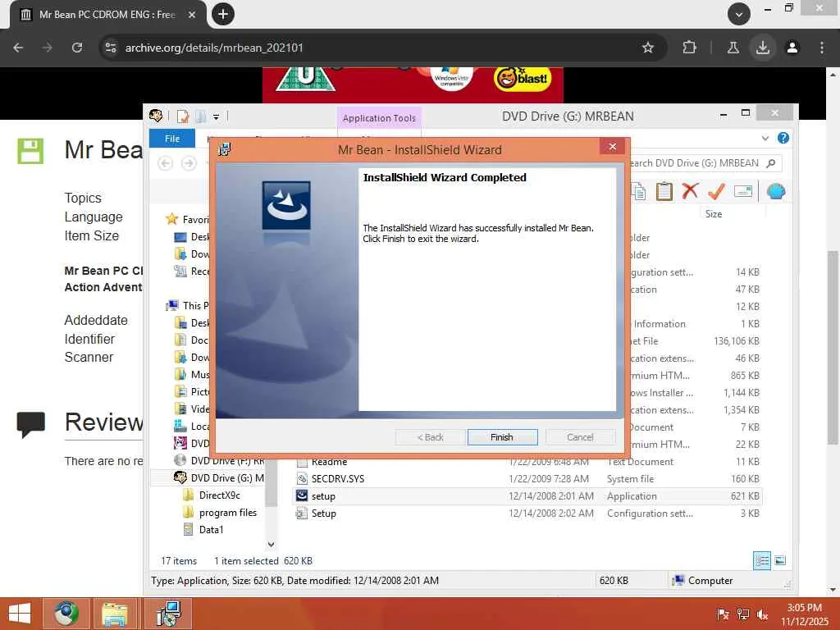Click the browser back arrow
The height and width of the screenshot is (630, 840).
click(18, 48)
